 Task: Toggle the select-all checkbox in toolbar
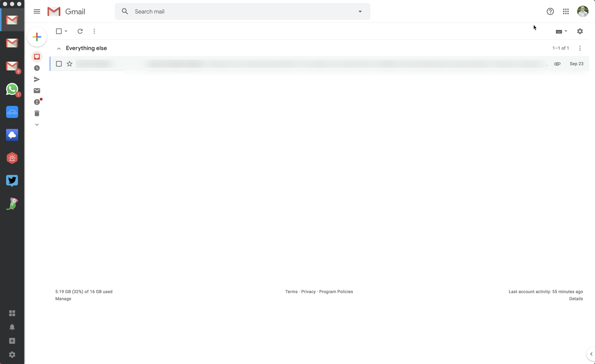click(x=59, y=31)
